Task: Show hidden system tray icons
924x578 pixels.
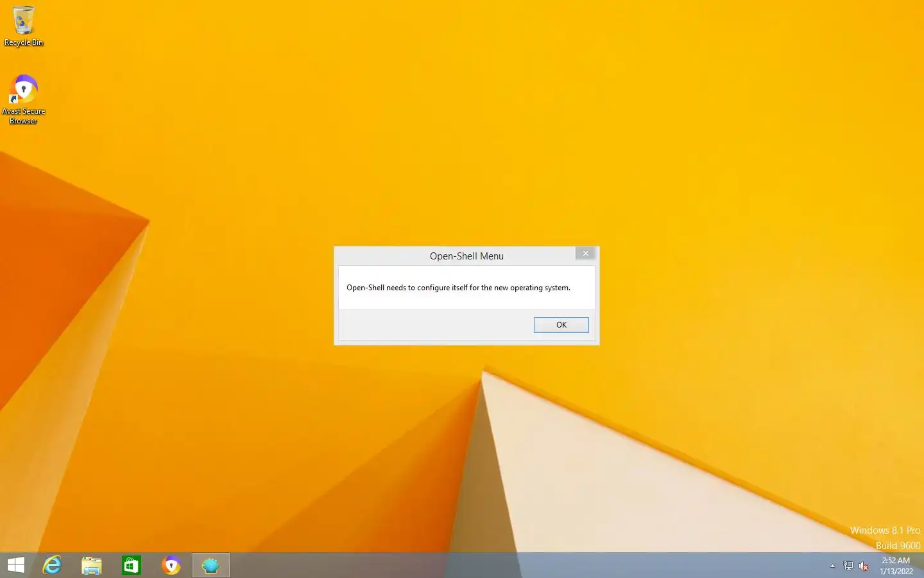Action: tap(832, 566)
